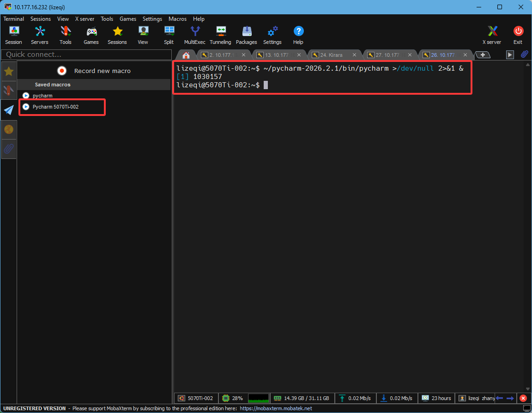Click the red Exit power icon
Viewport: 532px width, 413px height.
click(x=518, y=35)
